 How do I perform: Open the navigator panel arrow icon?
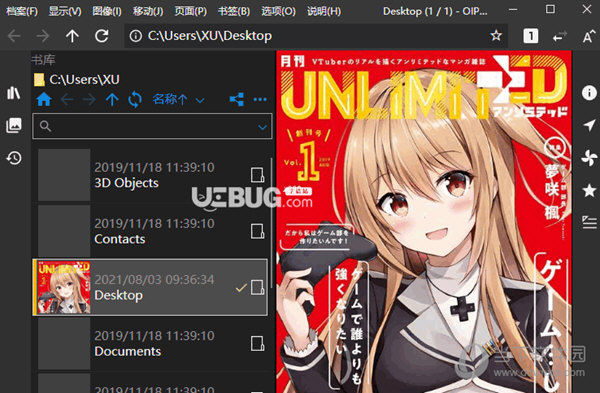[x=589, y=125]
